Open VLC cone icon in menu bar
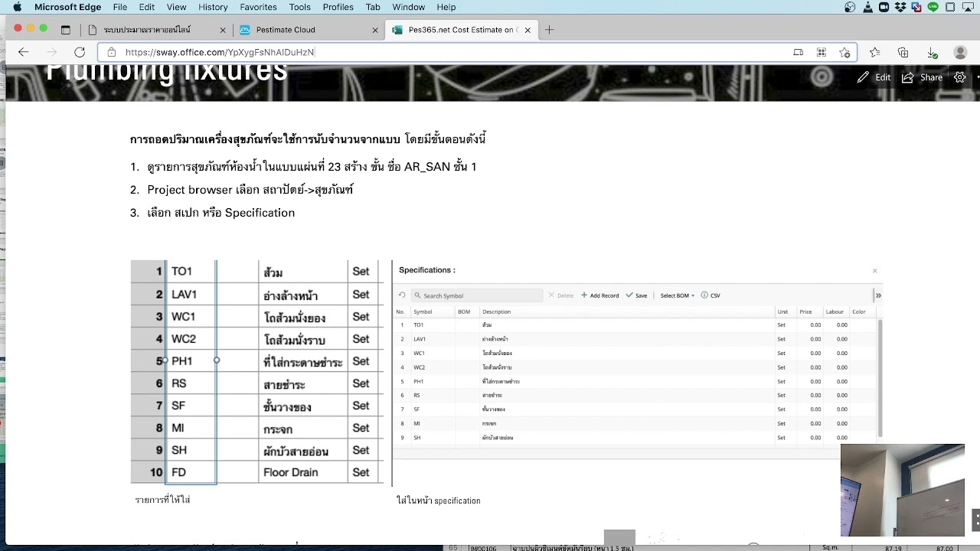Viewport: 980px width, 551px height. (x=867, y=7)
